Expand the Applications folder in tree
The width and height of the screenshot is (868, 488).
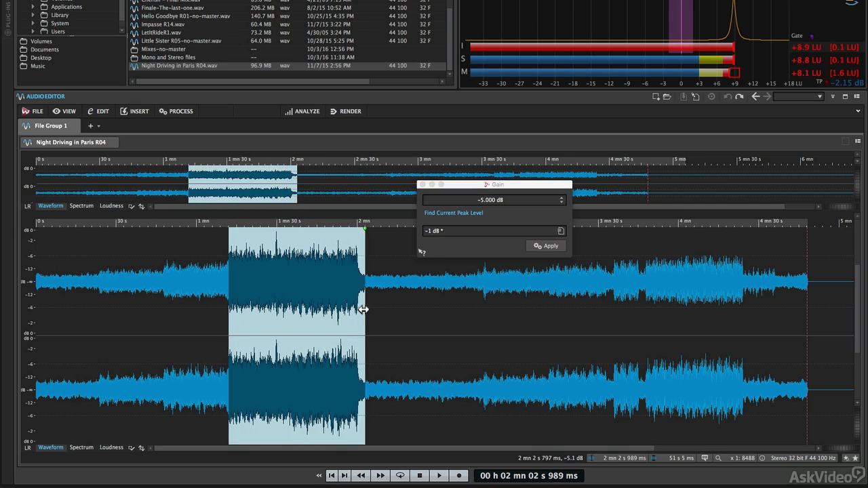[33, 7]
